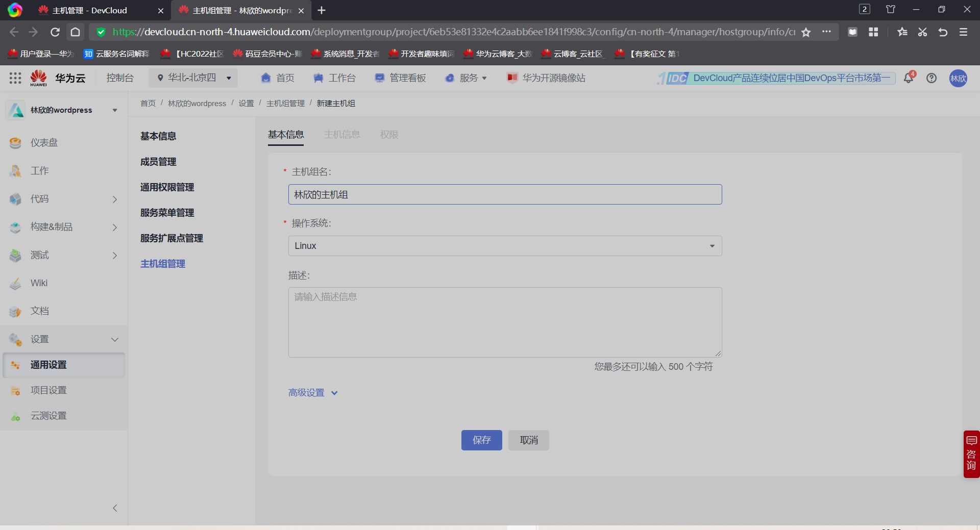Open a new browser tab
The image size is (980, 530).
pos(322,10)
